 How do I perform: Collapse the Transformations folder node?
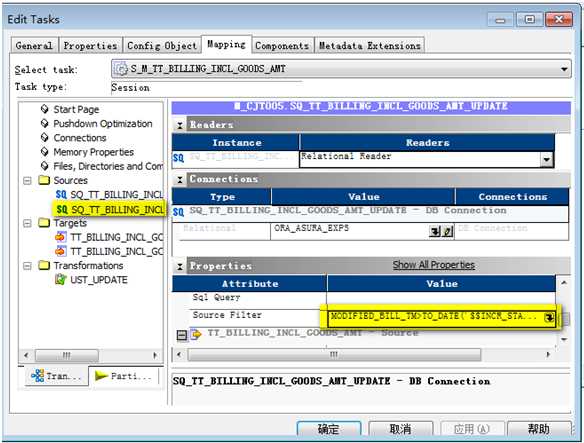point(27,266)
